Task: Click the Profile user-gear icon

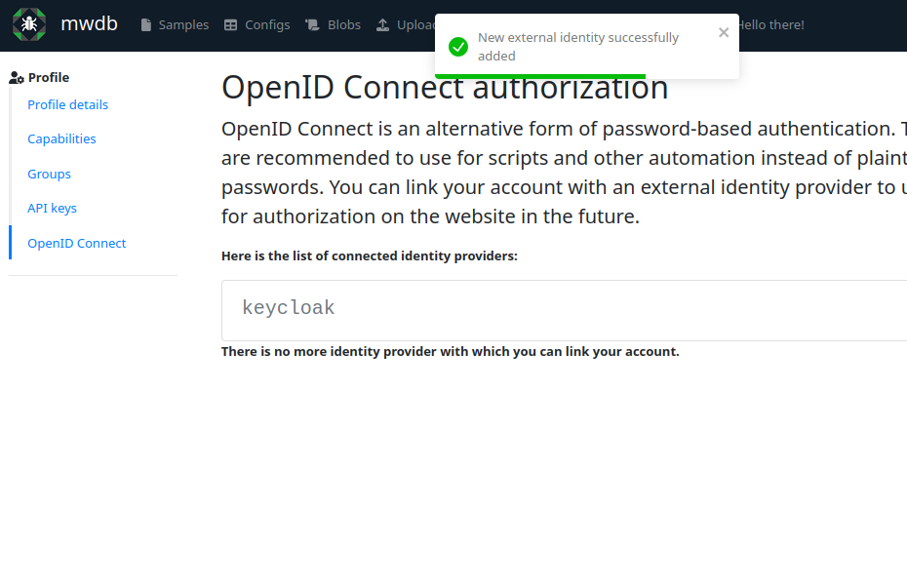Action: 17,77
